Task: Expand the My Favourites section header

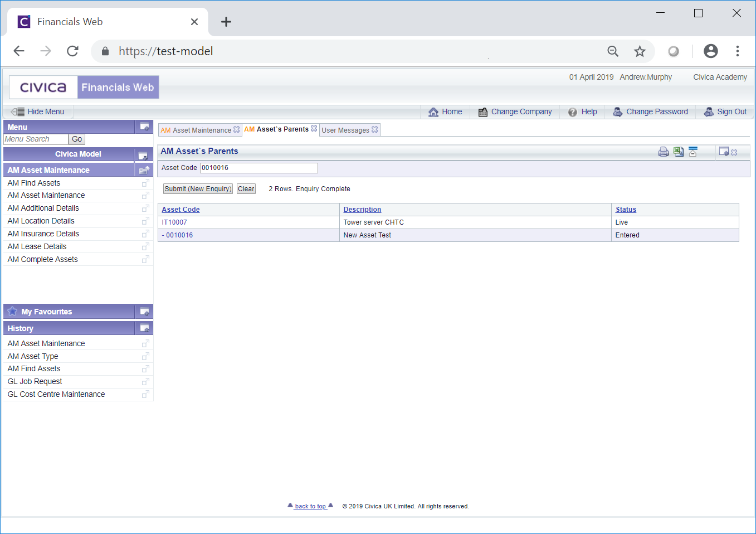Action: tap(69, 312)
